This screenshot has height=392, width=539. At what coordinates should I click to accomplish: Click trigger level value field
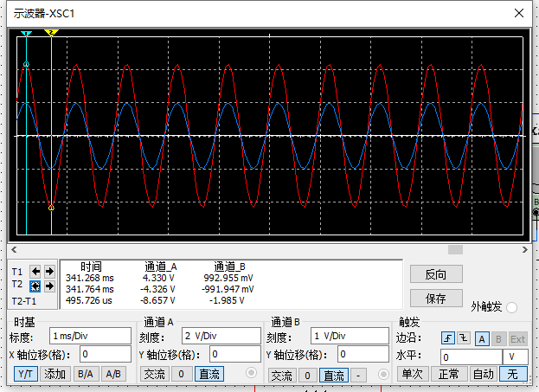pyautogui.click(x=471, y=357)
